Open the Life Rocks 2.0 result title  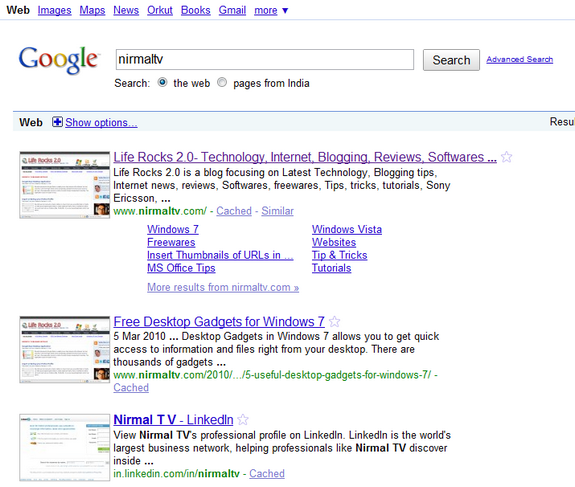tap(305, 157)
